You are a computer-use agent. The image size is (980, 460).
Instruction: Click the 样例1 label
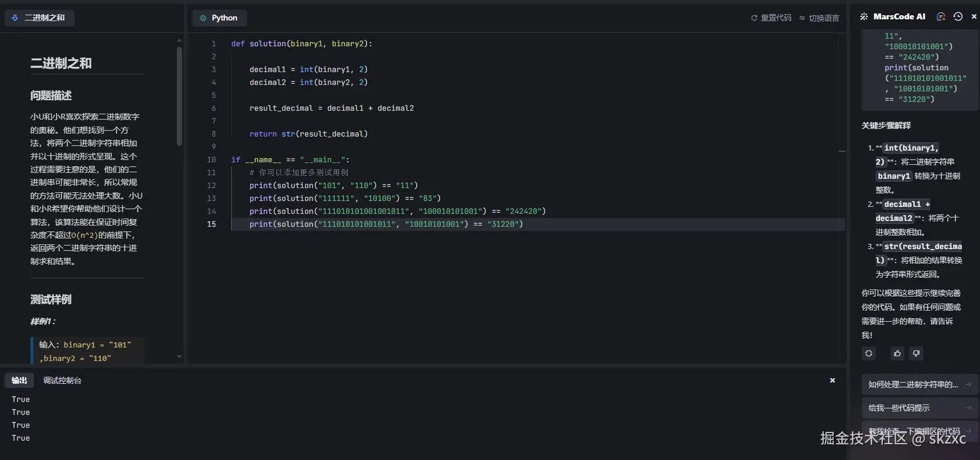[x=43, y=321]
